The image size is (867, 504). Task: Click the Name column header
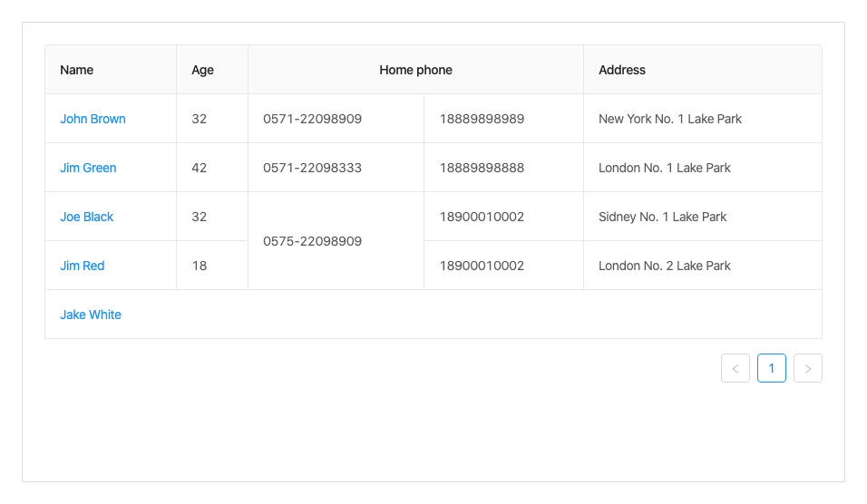coord(77,70)
